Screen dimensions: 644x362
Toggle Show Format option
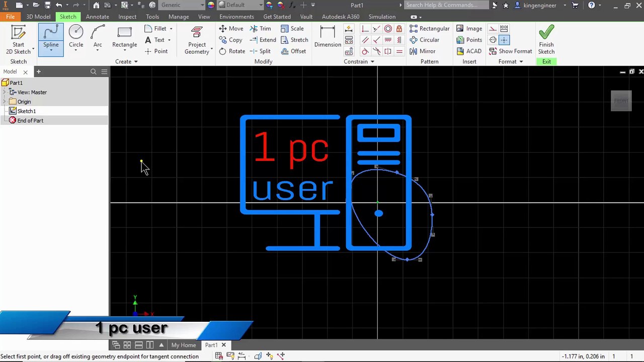point(510,51)
